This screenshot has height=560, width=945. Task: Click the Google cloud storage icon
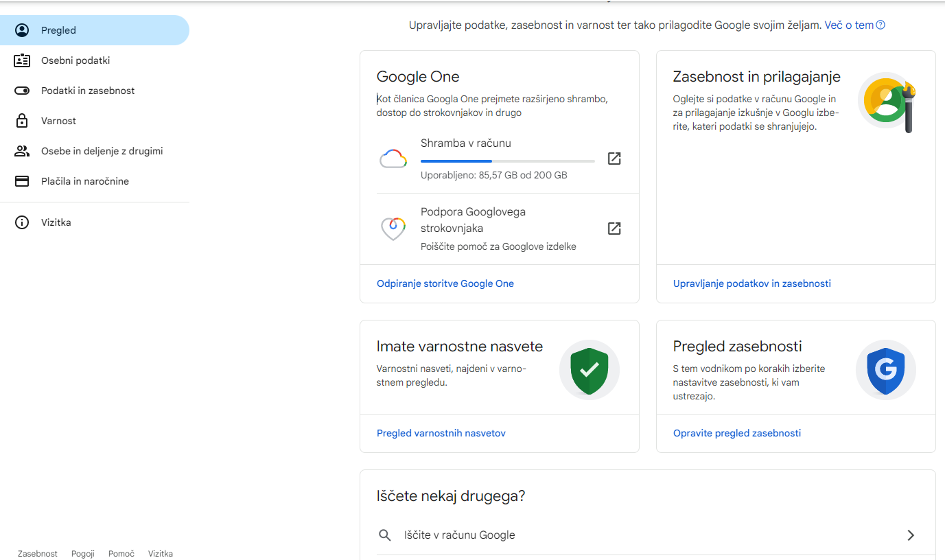(393, 159)
